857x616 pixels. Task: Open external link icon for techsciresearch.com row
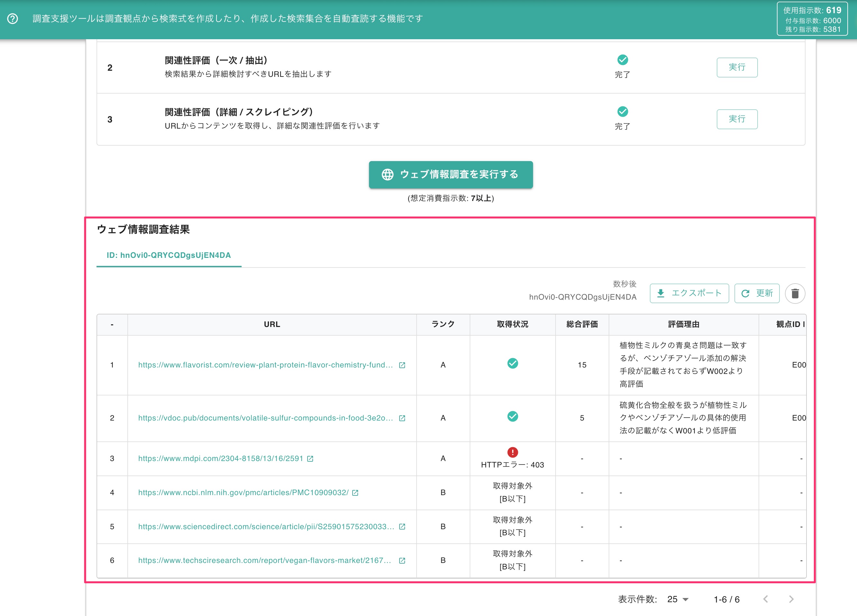402,560
